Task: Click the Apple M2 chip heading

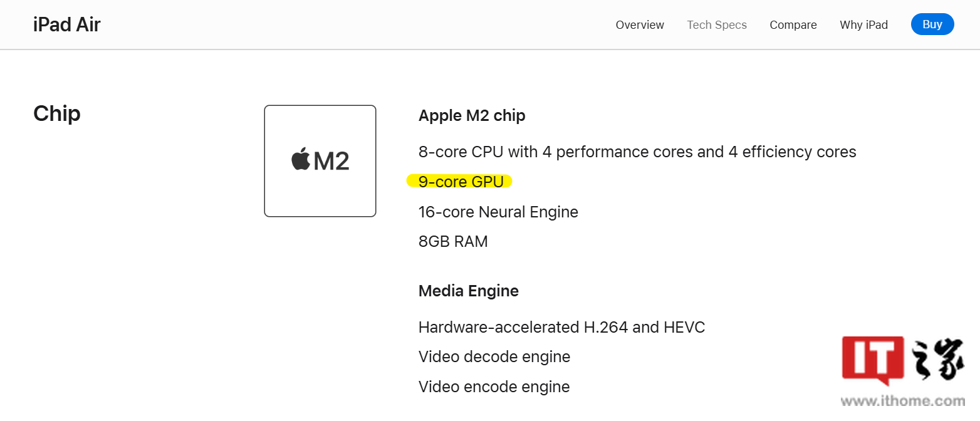Action: pyautogui.click(x=472, y=115)
